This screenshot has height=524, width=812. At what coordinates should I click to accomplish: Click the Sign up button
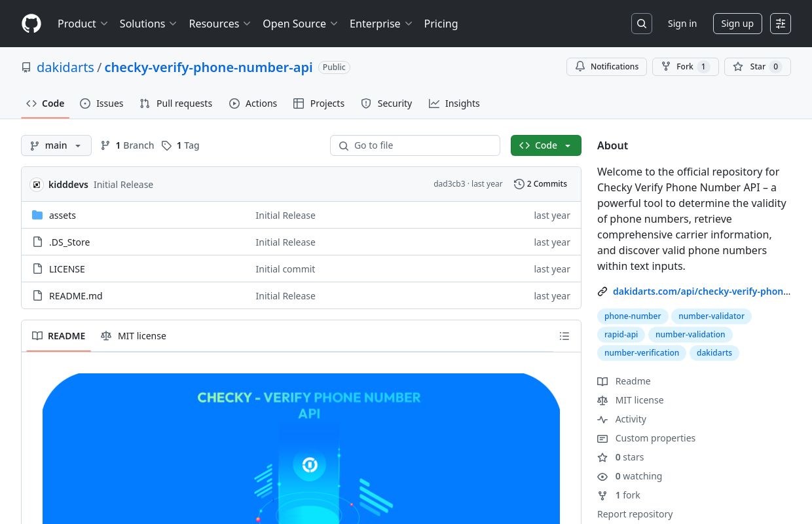click(x=737, y=24)
